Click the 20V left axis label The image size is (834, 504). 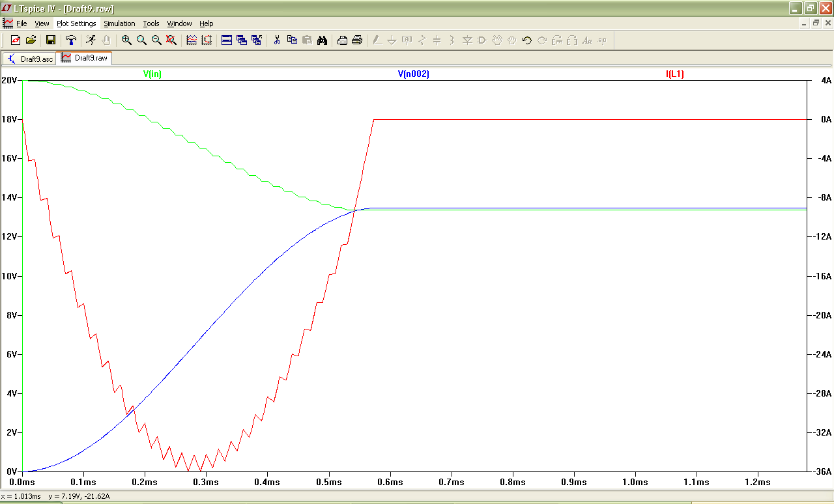point(9,80)
